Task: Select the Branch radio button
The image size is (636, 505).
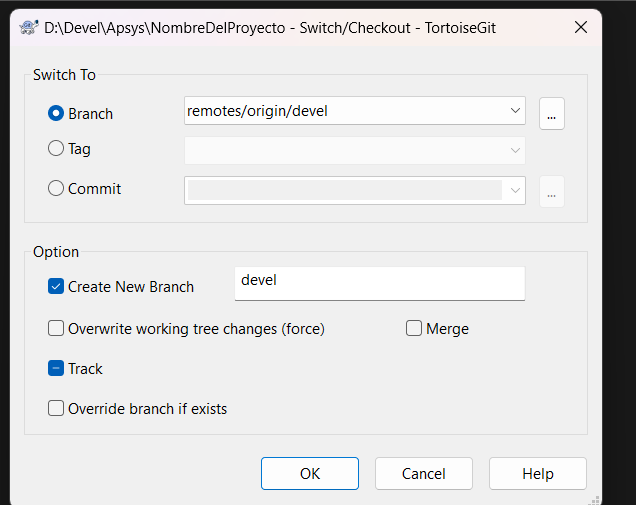Action: click(x=56, y=114)
